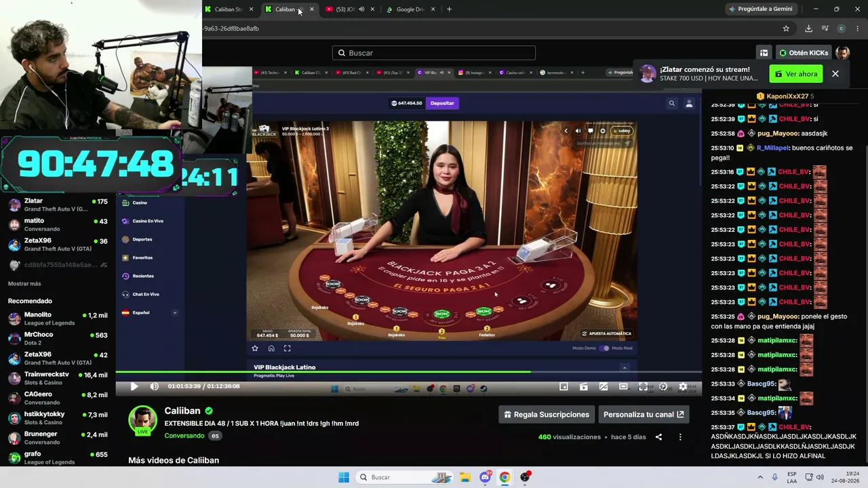Open recommended channel MrChoco

coord(58,338)
